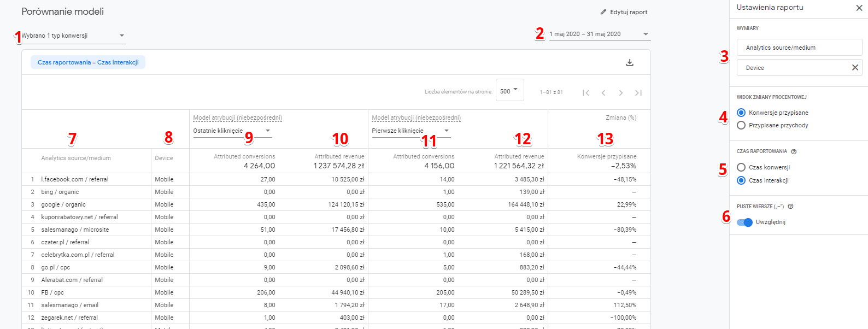The width and height of the screenshot is (868, 329).
Task: Open the date range picker 1 maj 2020
Action: 600,34
